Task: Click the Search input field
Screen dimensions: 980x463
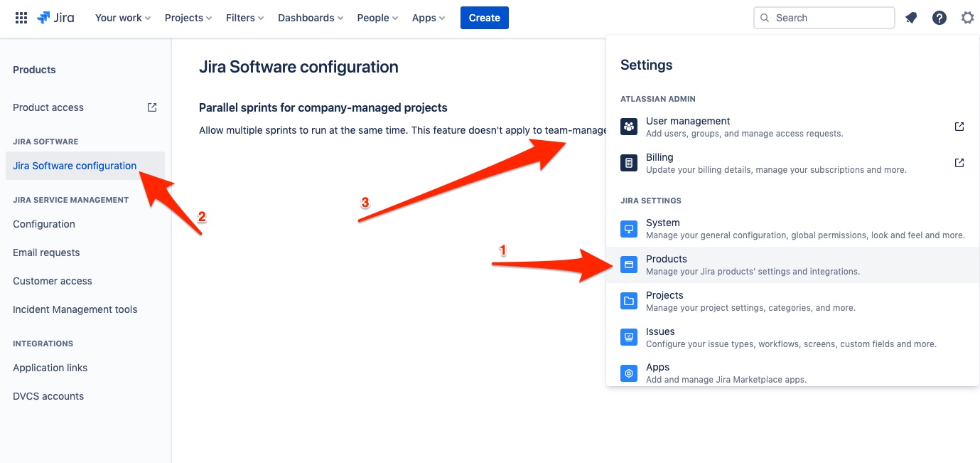Action: coord(824,17)
